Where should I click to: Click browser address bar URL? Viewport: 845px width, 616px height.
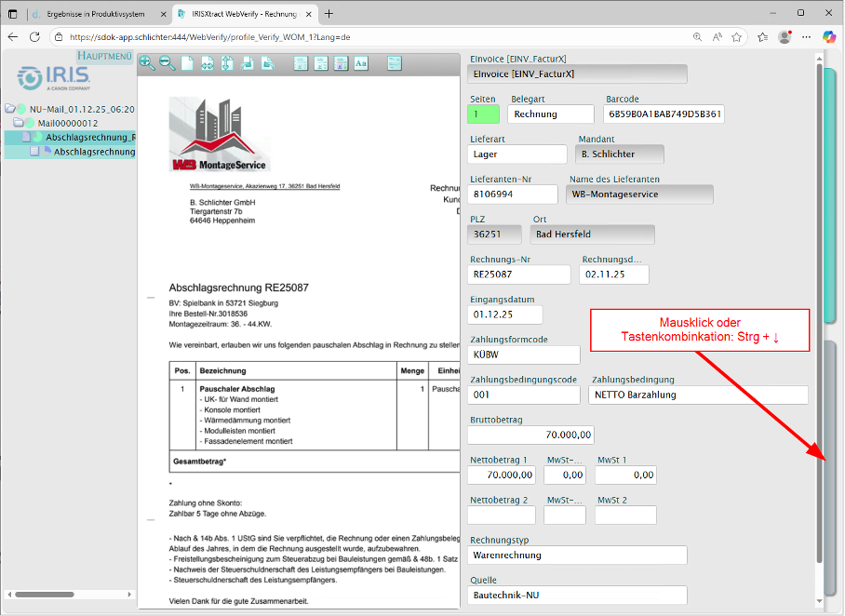(x=210, y=37)
